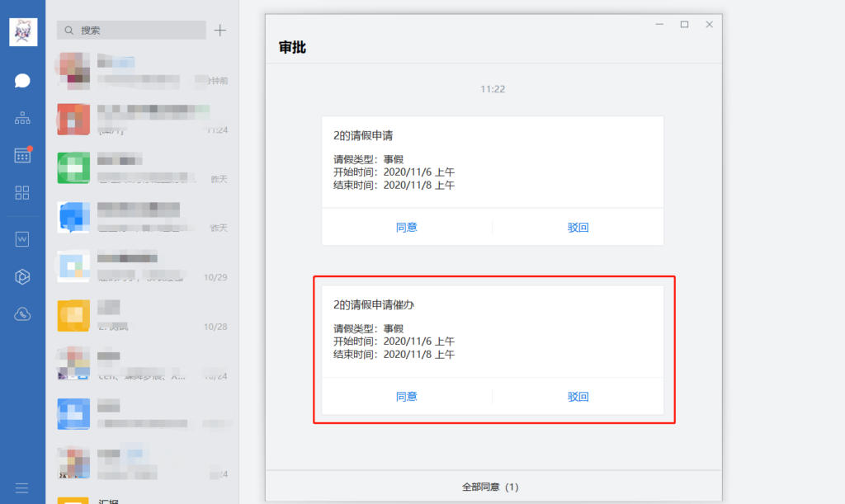Image resolution: width=845 pixels, height=504 pixels.
Task: Approve the 催办 reminder request in red box
Action: click(x=407, y=396)
